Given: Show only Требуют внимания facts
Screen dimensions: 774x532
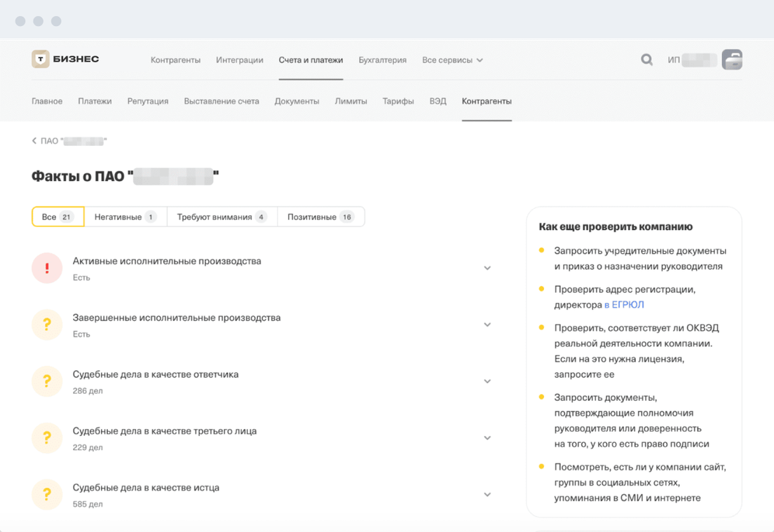Looking at the screenshot, I should [x=222, y=217].
